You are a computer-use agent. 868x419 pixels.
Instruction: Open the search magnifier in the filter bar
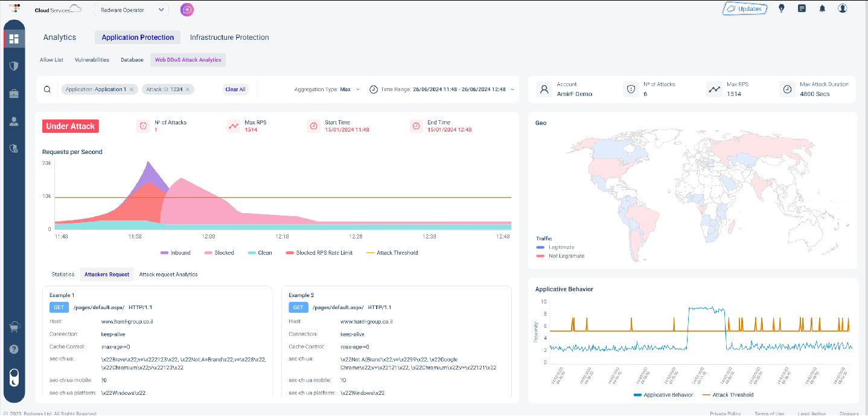click(47, 89)
